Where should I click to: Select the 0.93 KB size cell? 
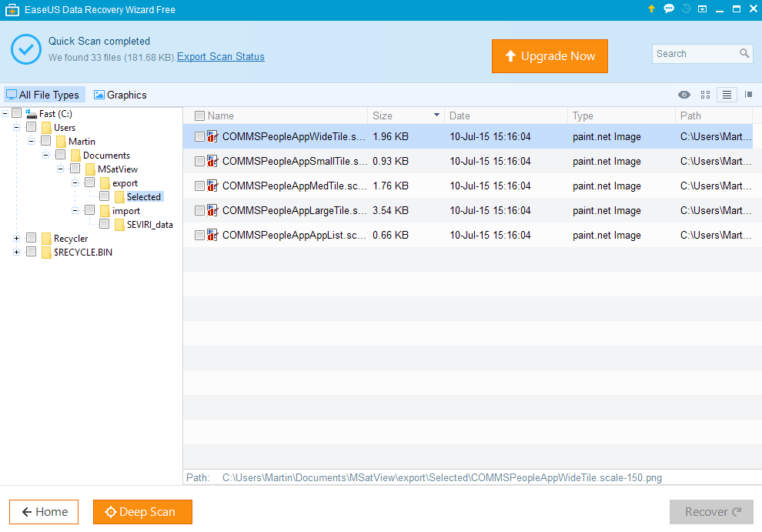point(391,161)
